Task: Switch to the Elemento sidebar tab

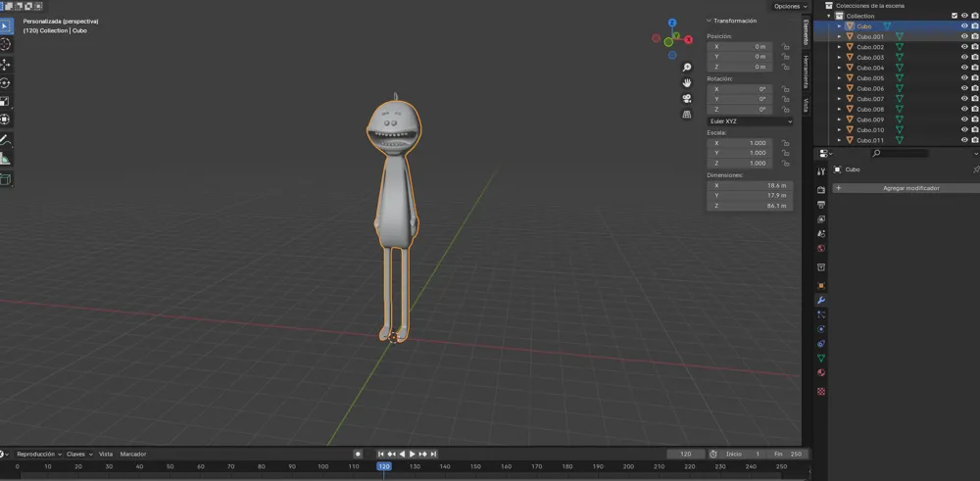Action: click(806, 32)
